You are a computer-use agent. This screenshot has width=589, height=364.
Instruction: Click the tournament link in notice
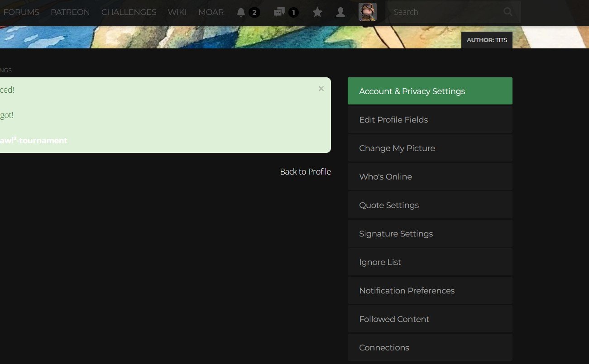click(x=34, y=140)
